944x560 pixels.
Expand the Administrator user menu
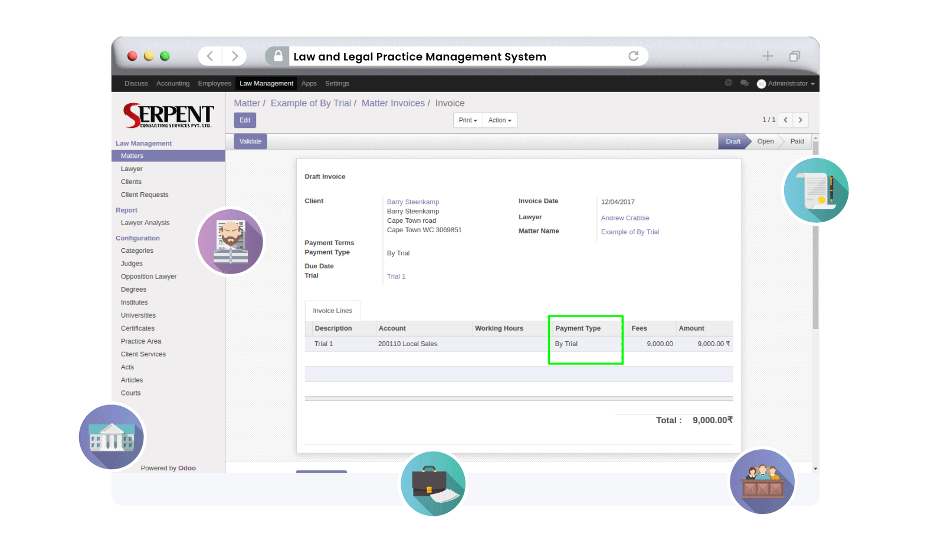click(x=786, y=84)
